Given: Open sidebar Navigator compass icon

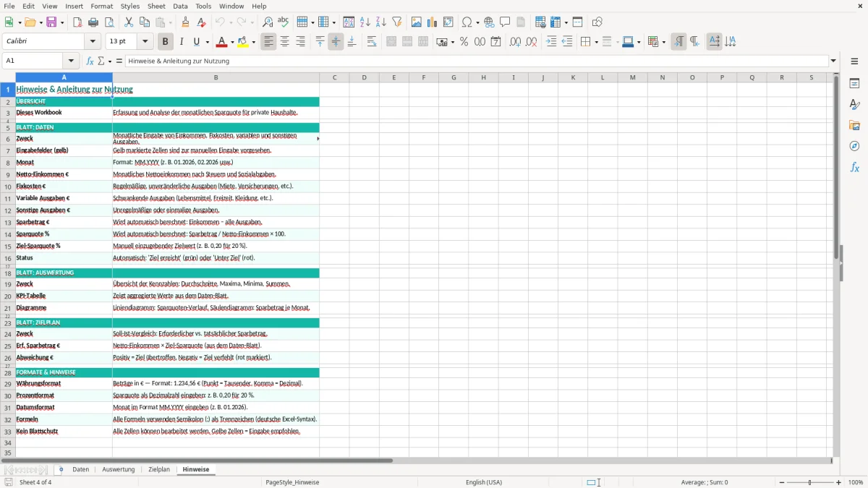Looking at the screenshot, I should (x=854, y=147).
